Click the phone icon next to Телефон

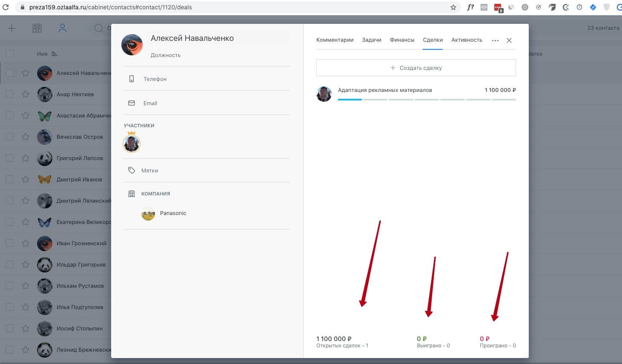(x=132, y=79)
